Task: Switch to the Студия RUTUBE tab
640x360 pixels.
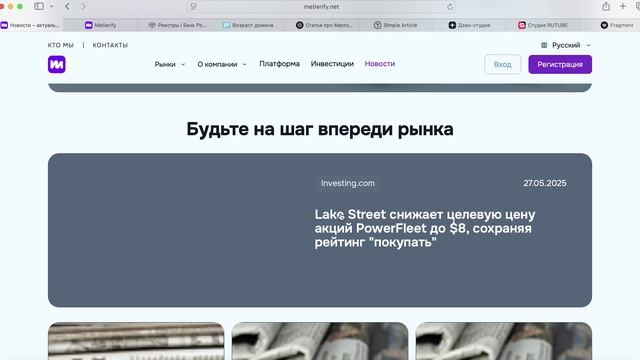Action: tap(543, 25)
